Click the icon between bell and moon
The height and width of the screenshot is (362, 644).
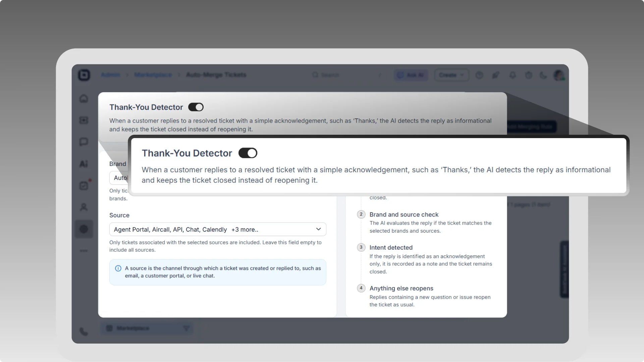coord(528,75)
